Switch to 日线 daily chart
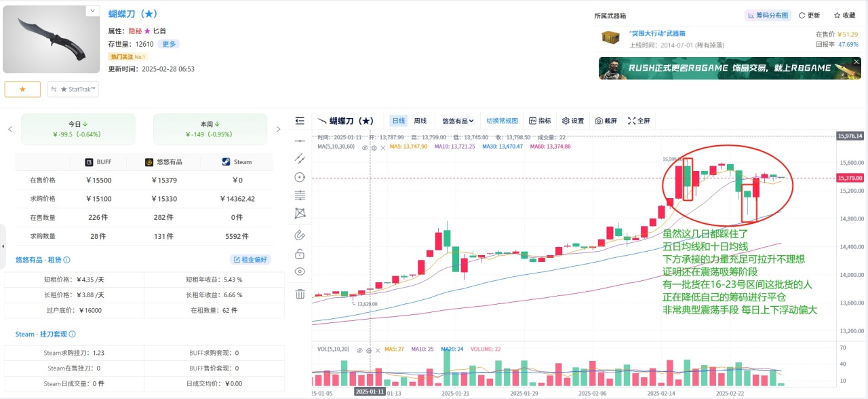868x399 pixels. pos(399,121)
